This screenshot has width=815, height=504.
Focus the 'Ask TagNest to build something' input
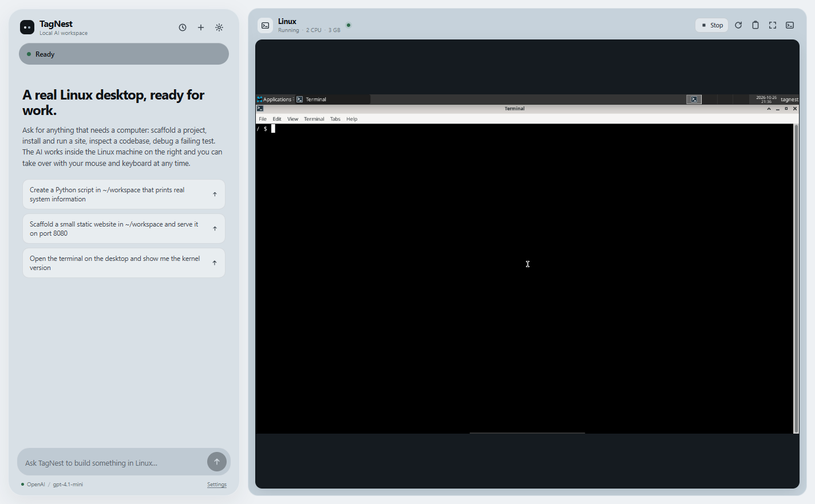tap(113, 463)
